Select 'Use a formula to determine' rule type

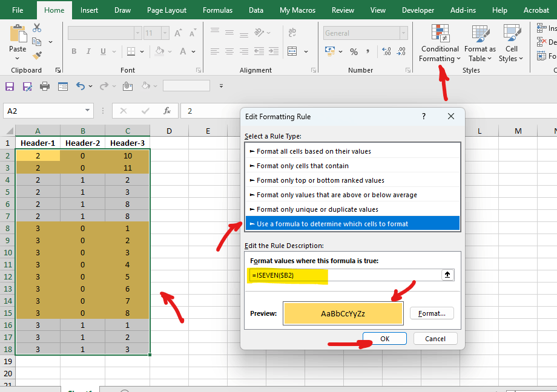pos(353,224)
